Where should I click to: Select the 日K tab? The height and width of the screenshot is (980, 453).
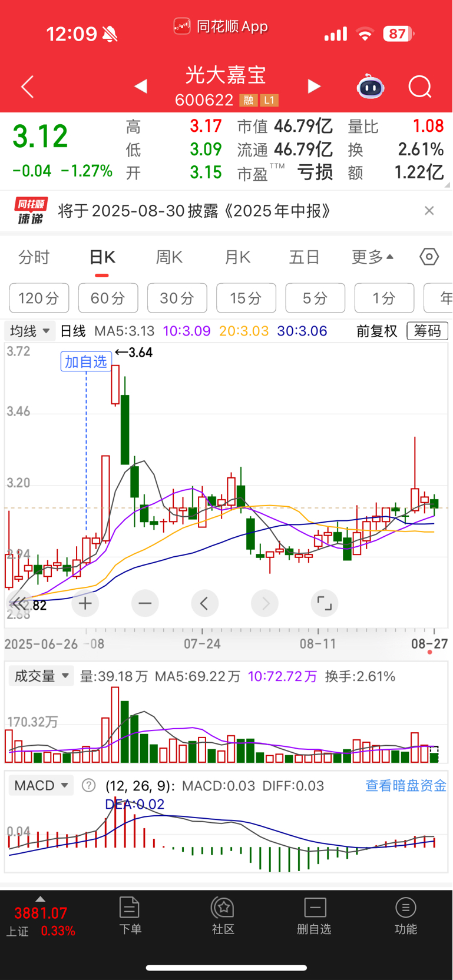pos(102,257)
